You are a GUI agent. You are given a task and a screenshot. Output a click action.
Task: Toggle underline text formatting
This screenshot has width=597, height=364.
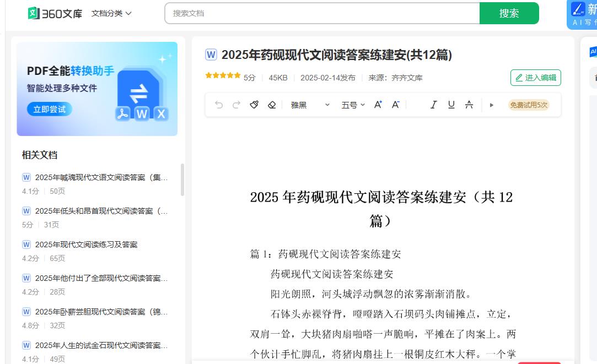[451, 105]
